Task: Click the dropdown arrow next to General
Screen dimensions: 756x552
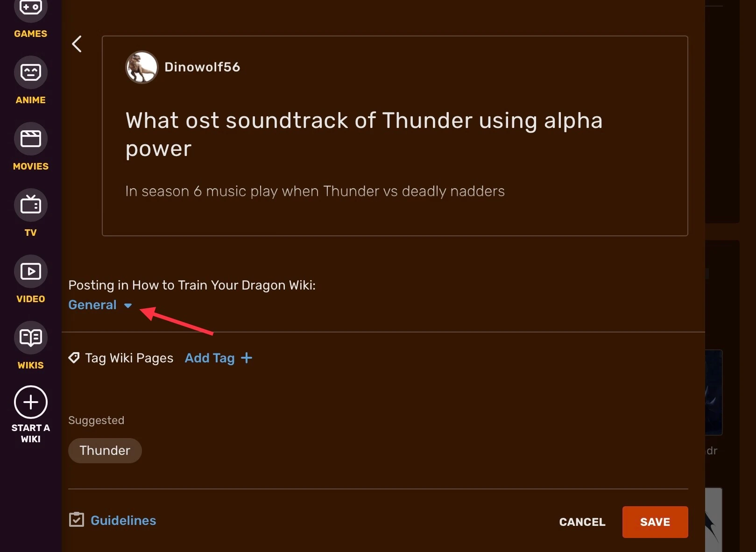Action: 128,306
